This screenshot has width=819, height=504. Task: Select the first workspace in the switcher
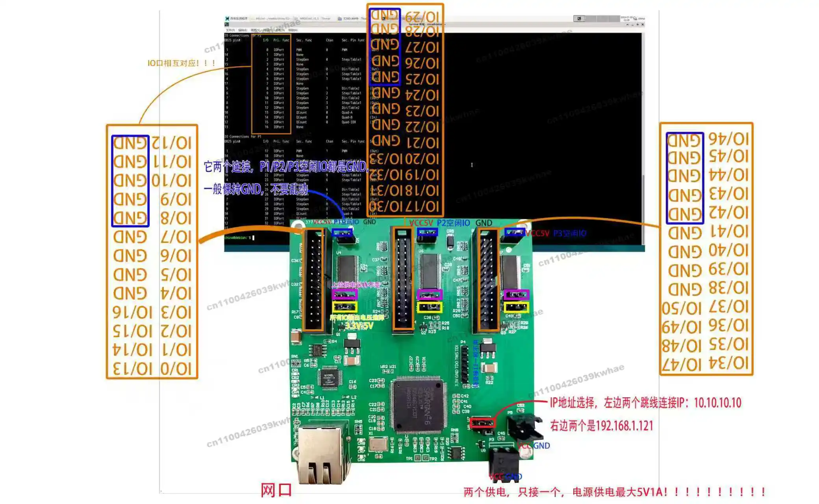[579, 19]
